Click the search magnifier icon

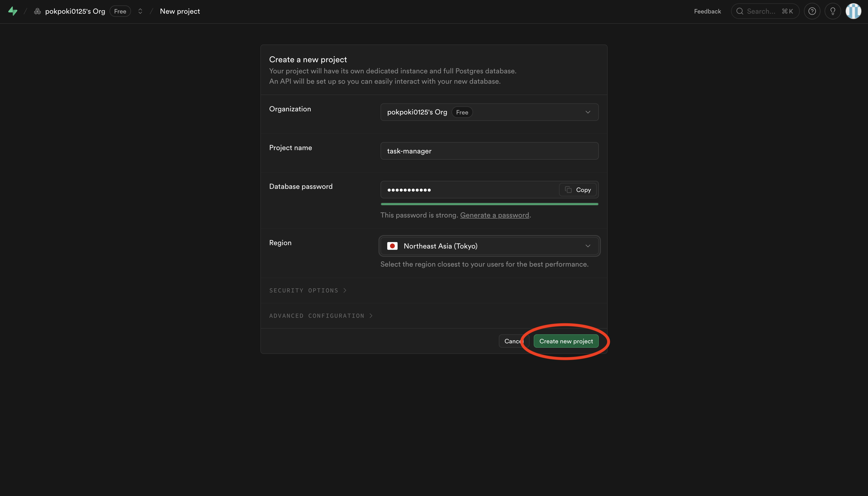[x=740, y=11]
